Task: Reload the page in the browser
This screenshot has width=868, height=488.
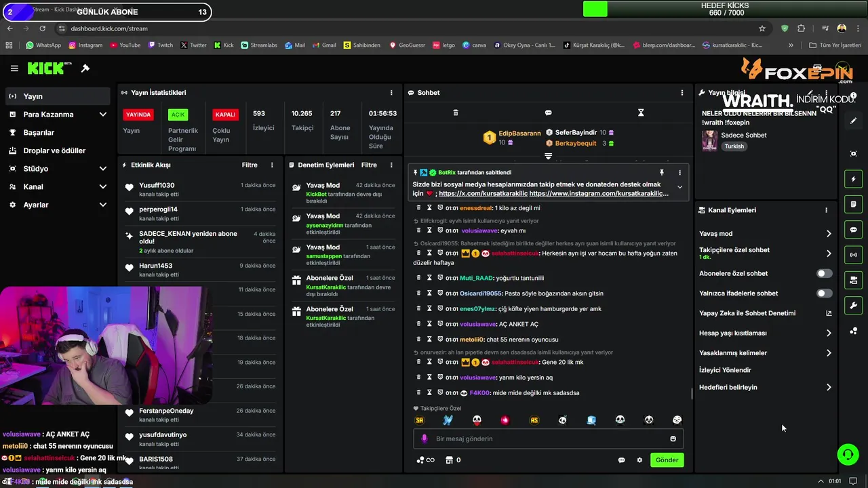Action: (42, 28)
